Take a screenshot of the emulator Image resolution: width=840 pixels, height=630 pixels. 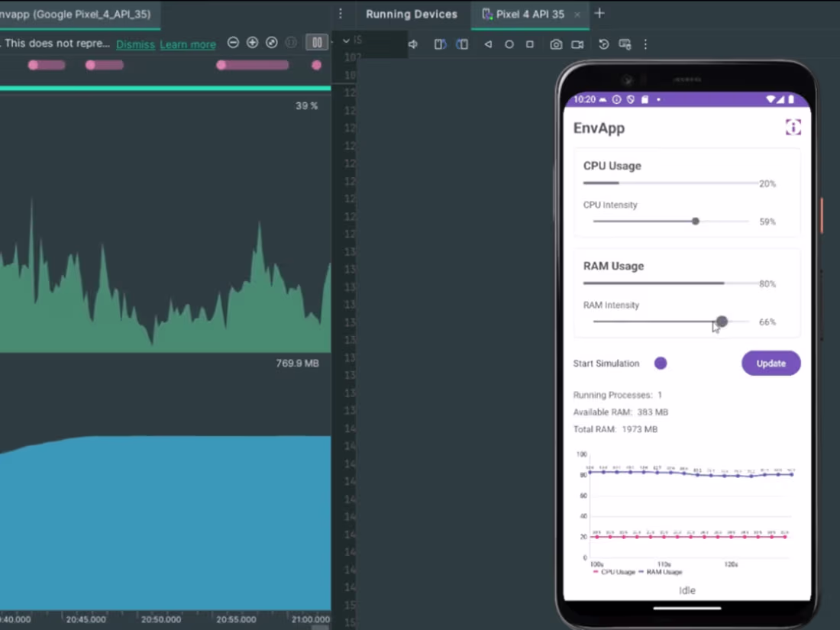click(x=556, y=44)
